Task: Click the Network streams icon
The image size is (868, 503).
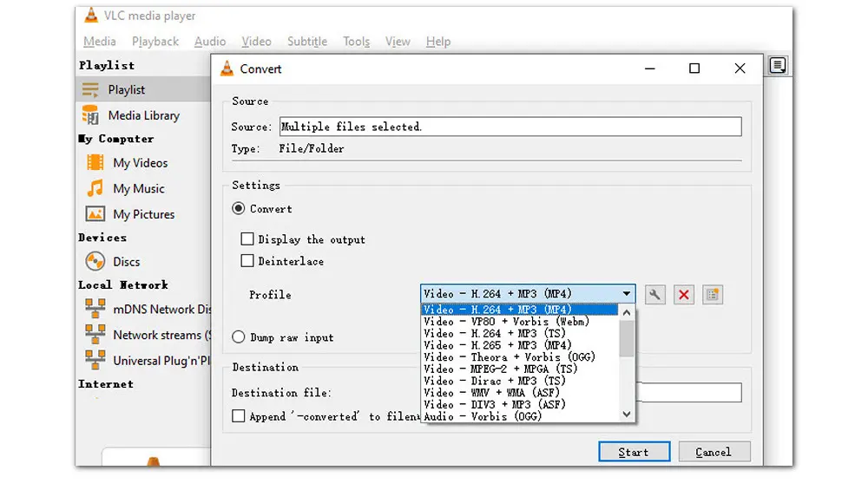Action: [x=95, y=334]
